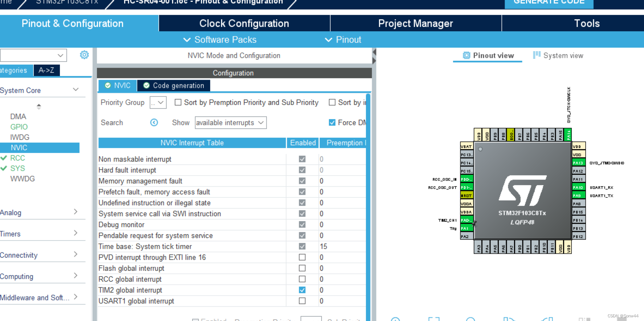Screen dimensions: 644x321
Task: Enable RCC global interrupt checkbox
Action: pos(302,279)
